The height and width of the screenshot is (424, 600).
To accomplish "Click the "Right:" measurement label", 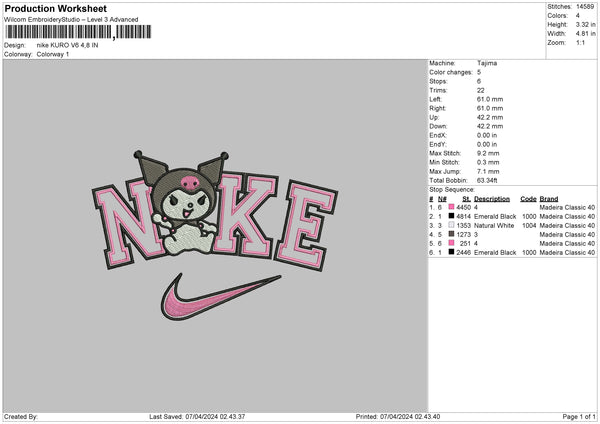I will 437,108.
